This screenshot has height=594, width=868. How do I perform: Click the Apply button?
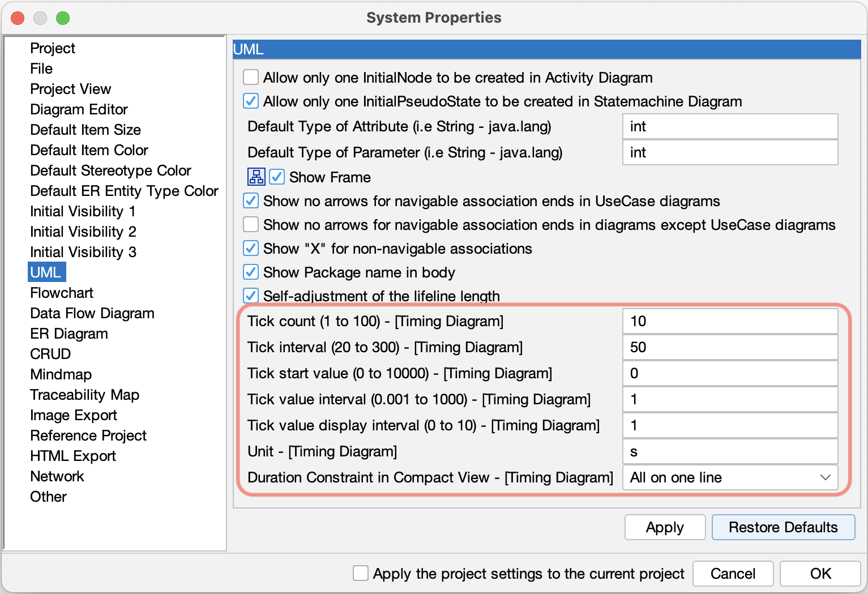665,527
